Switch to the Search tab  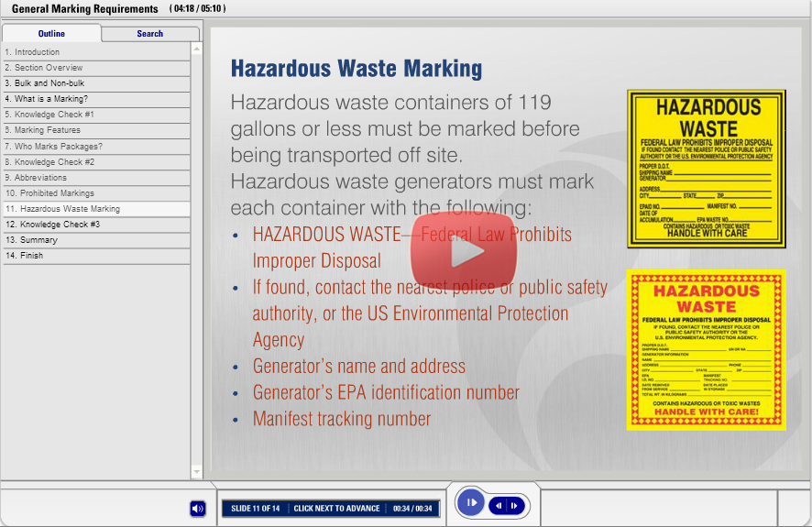point(150,34)
